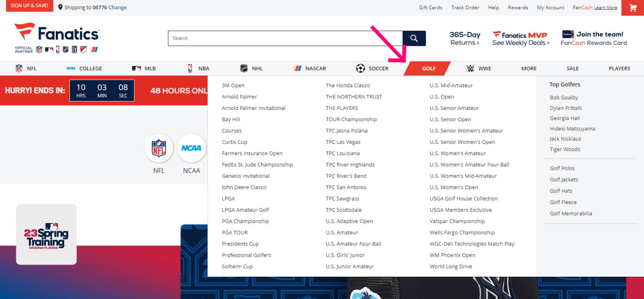Open the MORE navigation dropdown
644x299 pixels.
[x=529, y=68]
